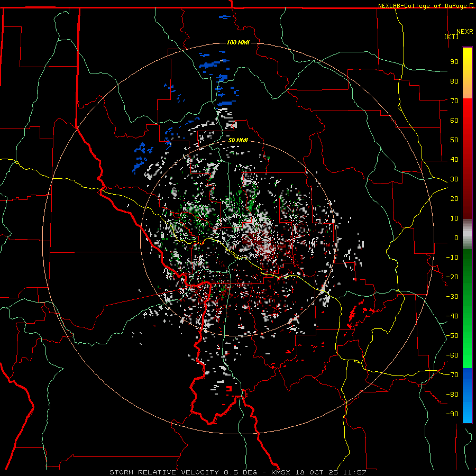Click the positive 20 scale value
The height and width of the screenshot is (476, 476).
(x=454, y=198)
